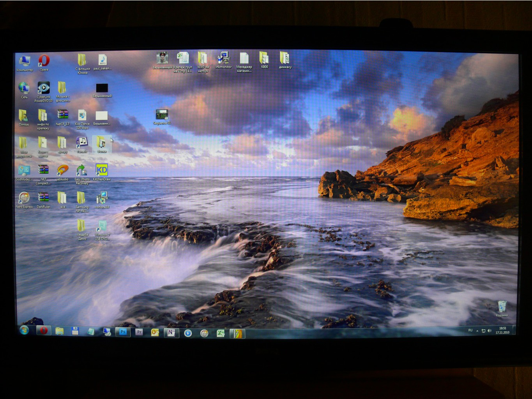Select the димкасу folder
The image size is (532, 399).
(x=285, y=60)
